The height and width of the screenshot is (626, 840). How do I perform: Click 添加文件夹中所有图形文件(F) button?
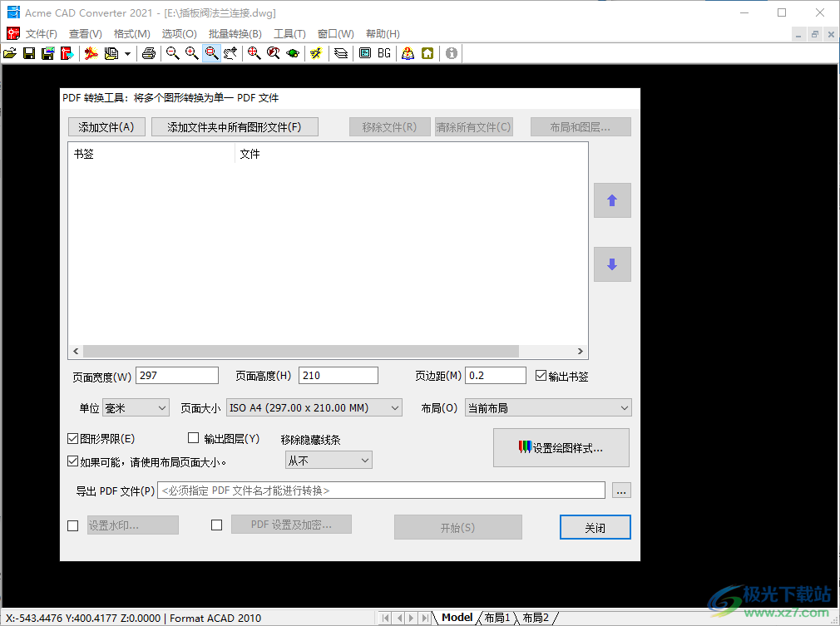click(235, 127)
